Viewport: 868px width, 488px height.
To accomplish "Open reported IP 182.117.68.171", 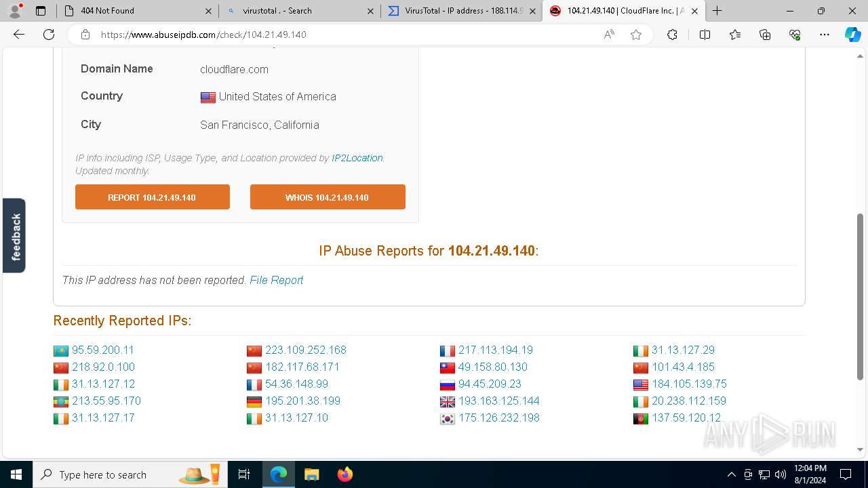I will (x=302, y=367).
